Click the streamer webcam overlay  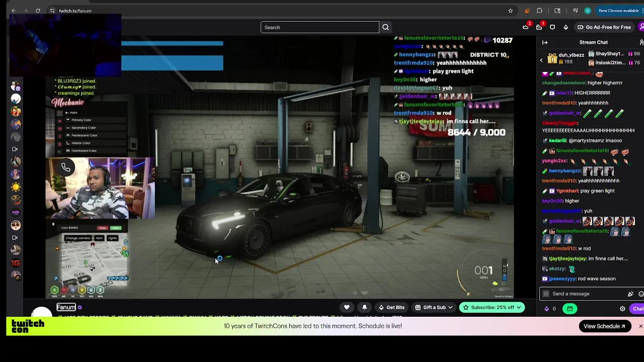tap(101, 189)
